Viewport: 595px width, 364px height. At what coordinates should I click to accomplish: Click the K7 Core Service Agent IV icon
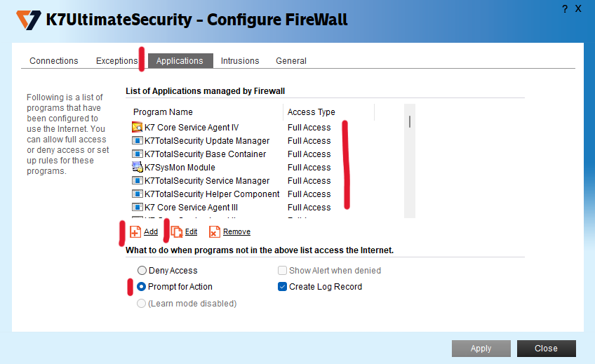click(x=137, y=128)
